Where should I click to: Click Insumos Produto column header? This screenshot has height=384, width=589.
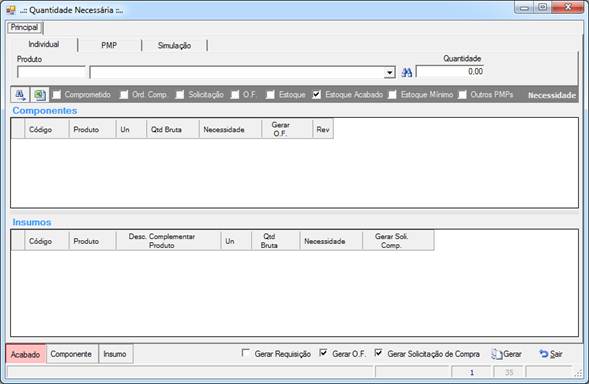(92, 241)
